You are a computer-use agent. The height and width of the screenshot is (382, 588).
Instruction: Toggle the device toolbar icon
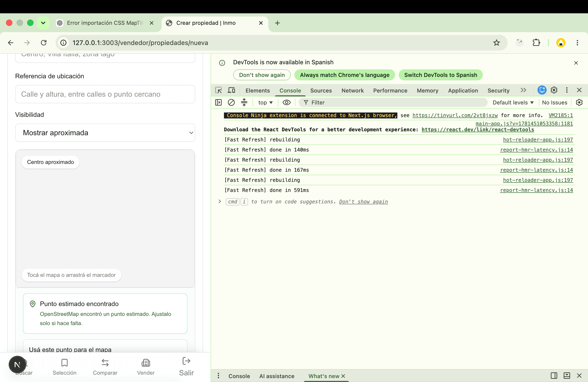coord(231,90)
